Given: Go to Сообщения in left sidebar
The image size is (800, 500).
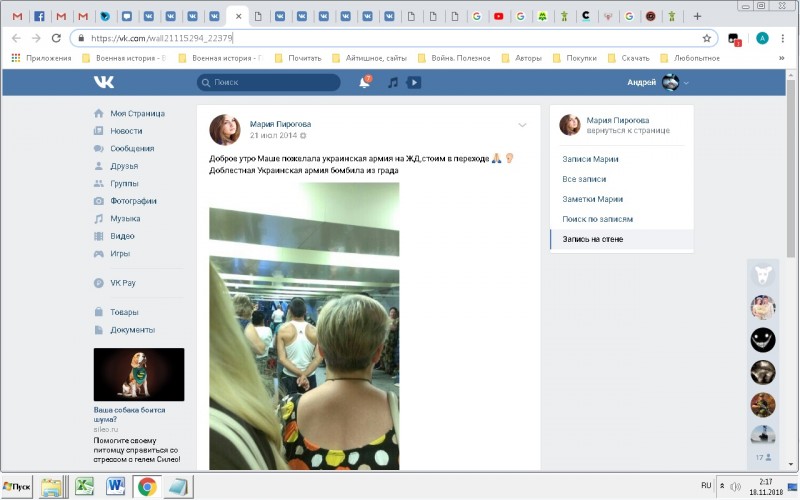Looking at the screenshot, I should pyautogui.click(x=132, y=148).
